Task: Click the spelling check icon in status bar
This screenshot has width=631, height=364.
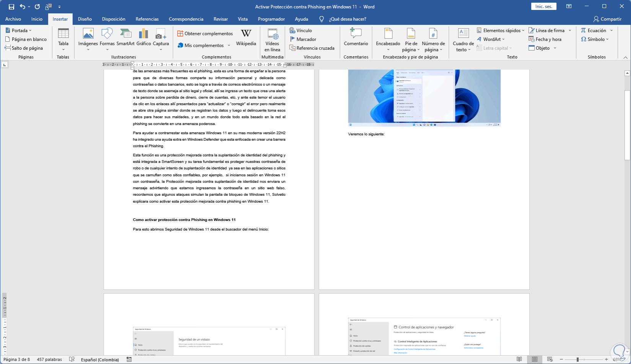Action: [72, 359]
